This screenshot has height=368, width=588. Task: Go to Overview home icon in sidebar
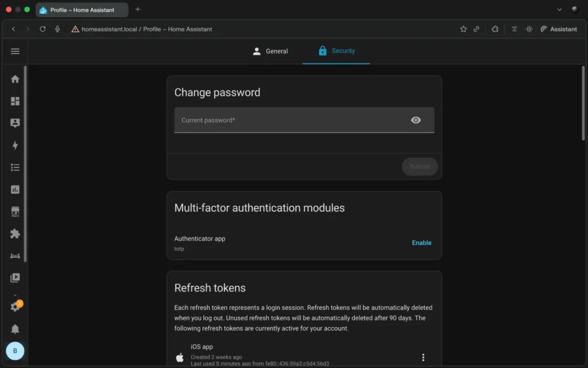(15, 79)
